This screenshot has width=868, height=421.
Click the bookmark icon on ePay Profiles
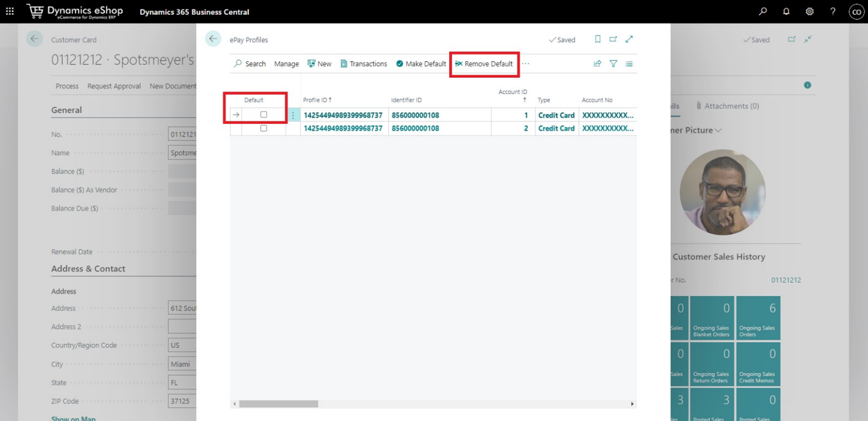tap(598, 39)
